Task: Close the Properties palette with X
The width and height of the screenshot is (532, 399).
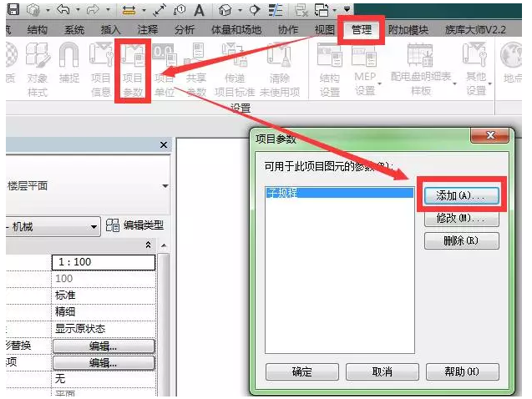Action: [164, 144]
